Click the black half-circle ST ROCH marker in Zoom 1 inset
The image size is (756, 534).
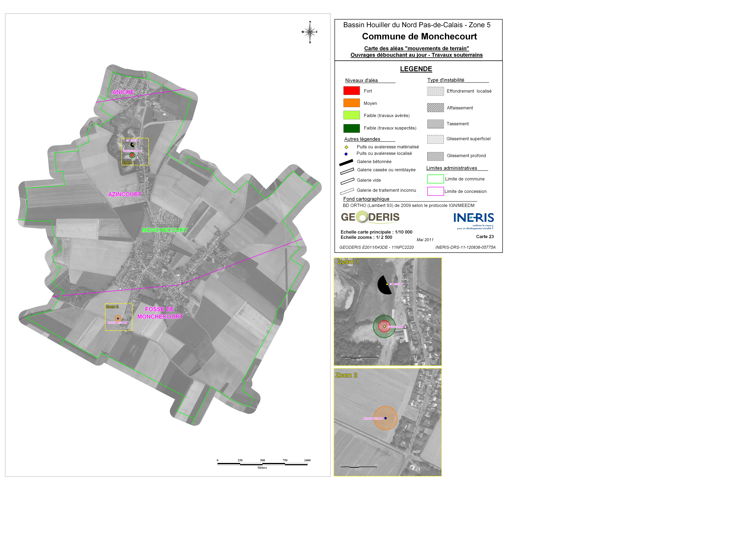[x=385, y=285]
